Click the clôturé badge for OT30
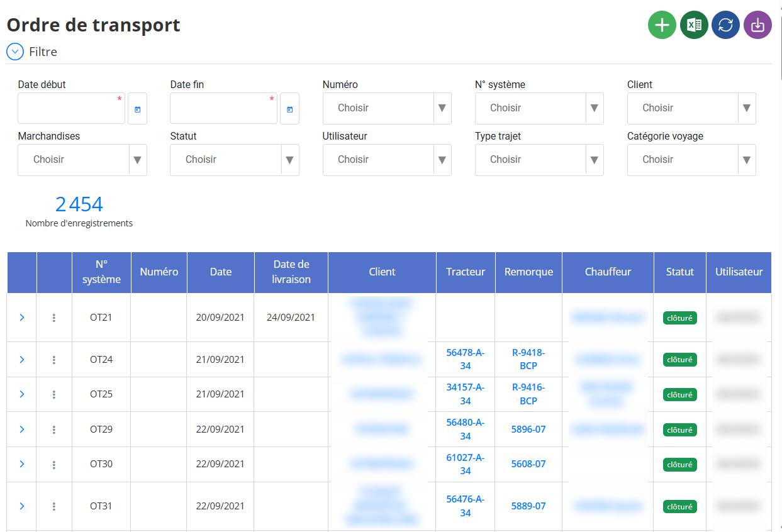Screen dimensions: 782x532 click(x=680, y=465)
